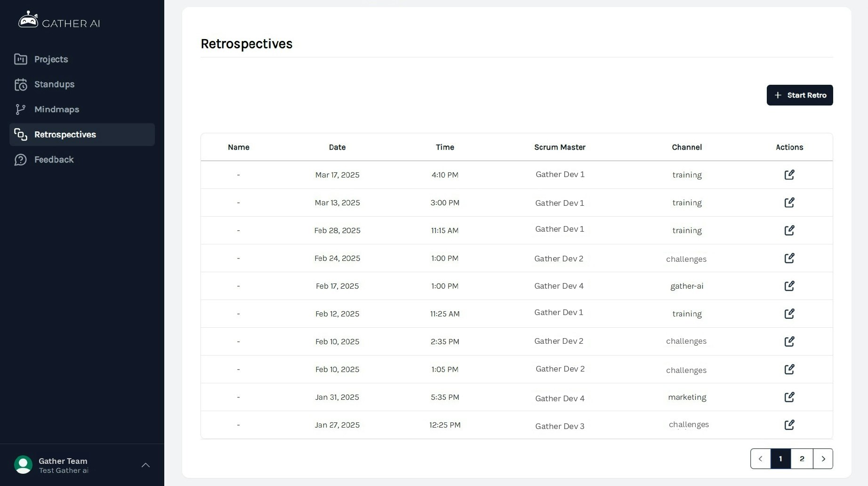
Task: Edit the Feb 28, 2025 retrospective
Action: pos(789,230)
